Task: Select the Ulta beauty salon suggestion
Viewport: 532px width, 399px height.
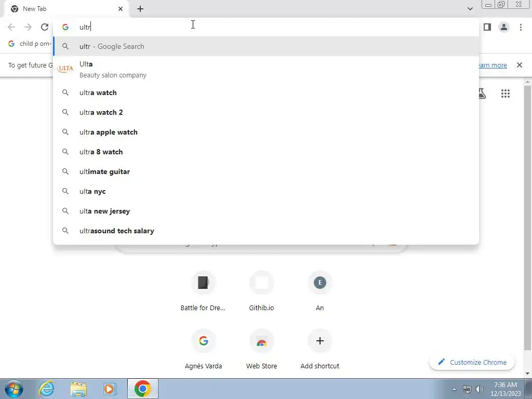Action: pos(266,69)
